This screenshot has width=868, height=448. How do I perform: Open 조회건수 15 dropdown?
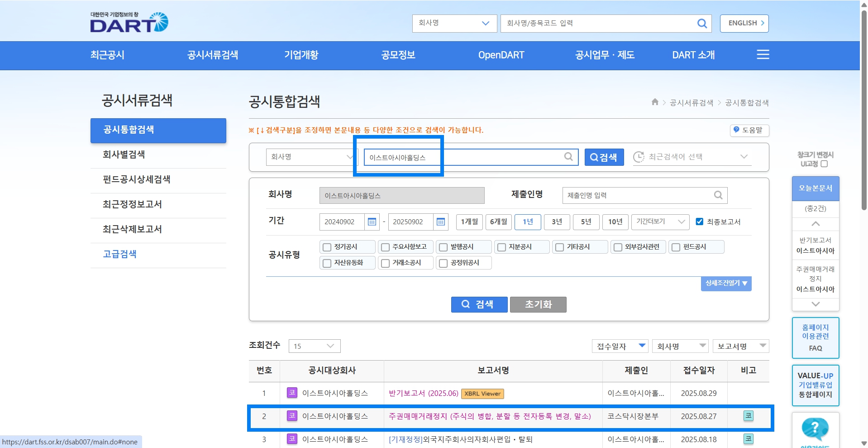pos(315,346)
